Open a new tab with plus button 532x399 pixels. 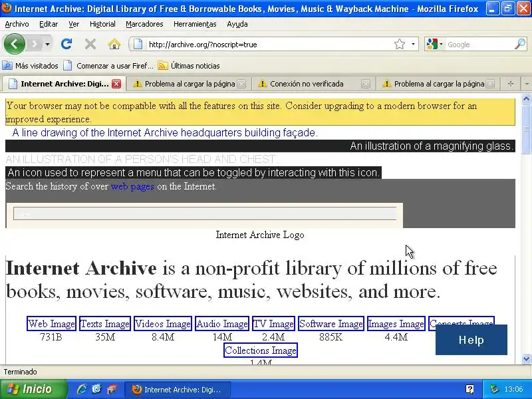coord(511,84)
